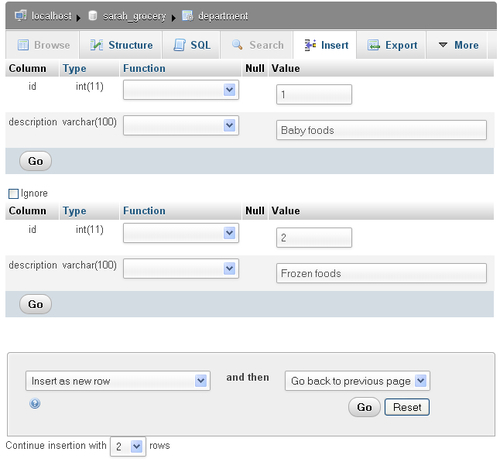Open the SQL tab
This screenshot has width=500, height=462.
(192, 45)
